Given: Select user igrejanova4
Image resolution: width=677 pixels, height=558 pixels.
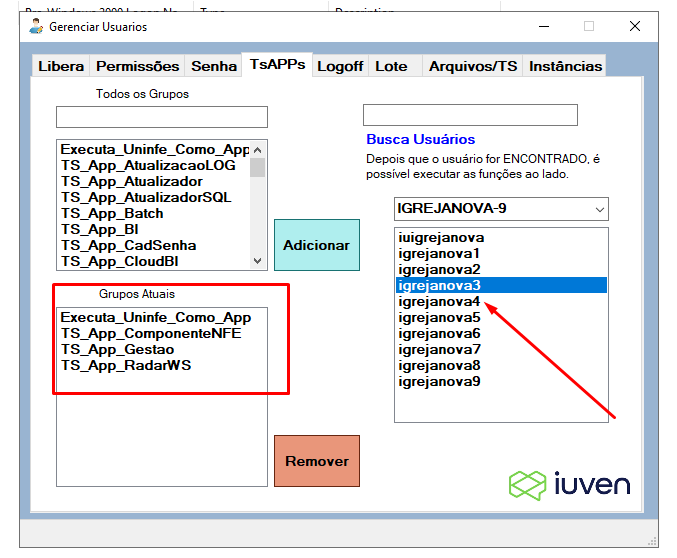Looking at the screenshot, I should point(501,301).
